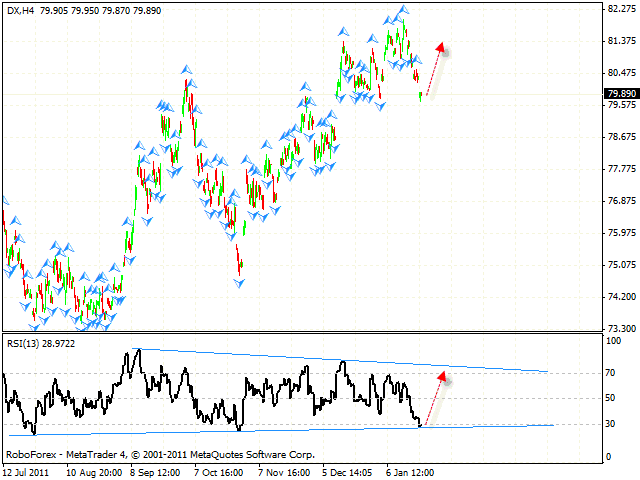
Task: Select the dashed red forecast line on price chart
Action: (431, 72)
